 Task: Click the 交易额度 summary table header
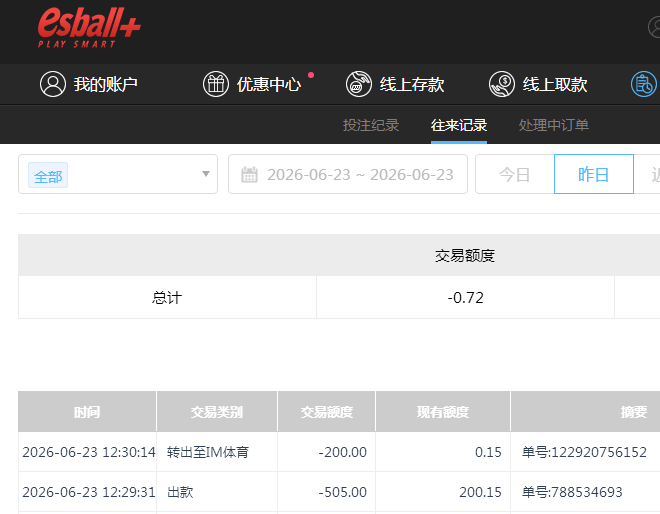coord(465,255)
